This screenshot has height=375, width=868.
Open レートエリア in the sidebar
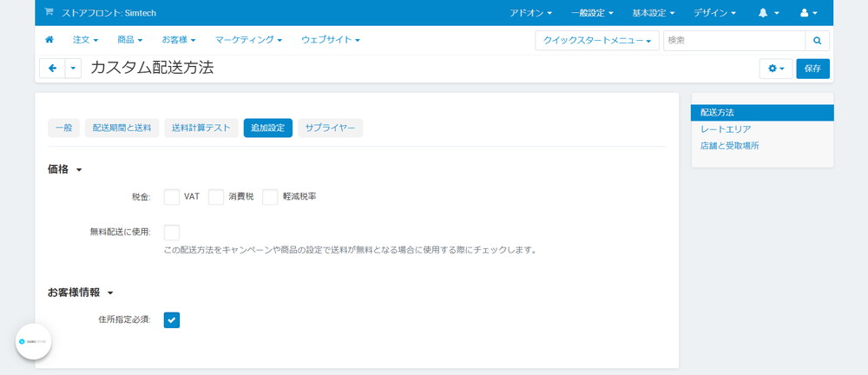pos(725,129)
